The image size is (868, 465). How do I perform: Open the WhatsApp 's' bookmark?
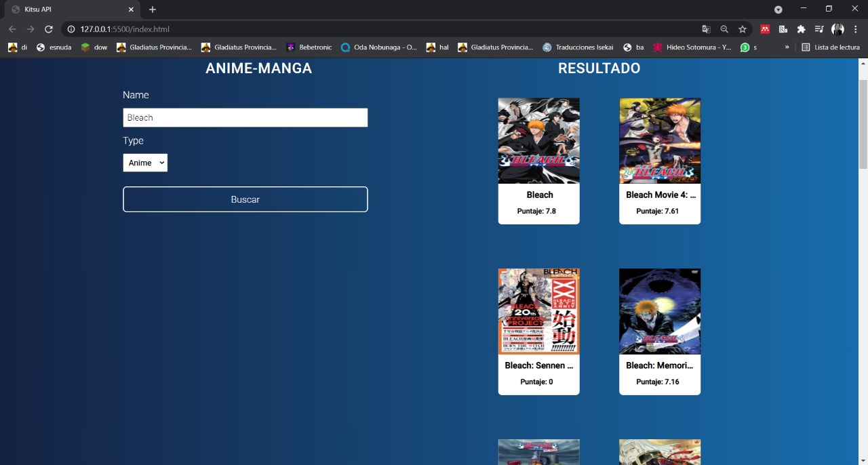[x=749, y=47]
